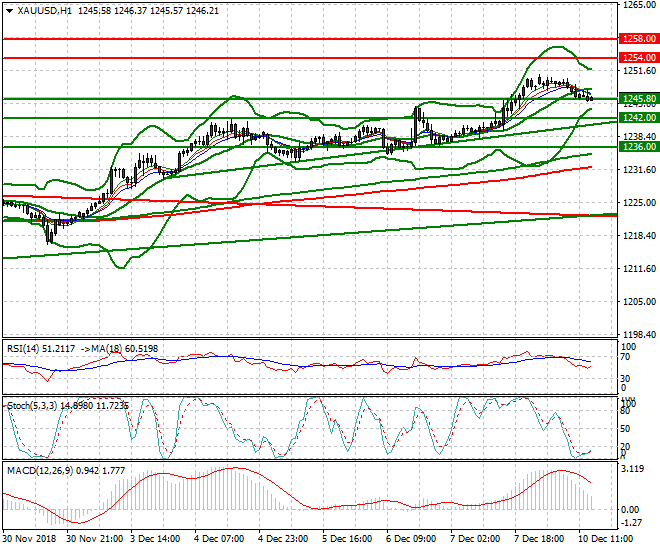Select the 1225.00 price scale value

click(639, 202)
